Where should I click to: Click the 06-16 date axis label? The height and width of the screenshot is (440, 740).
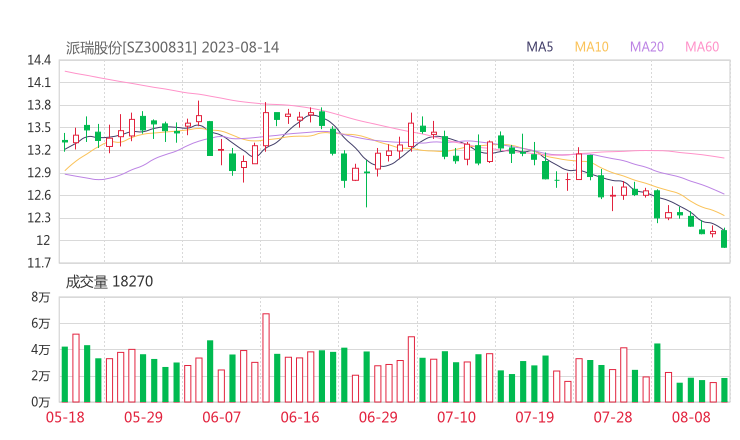tap(300, 417)
